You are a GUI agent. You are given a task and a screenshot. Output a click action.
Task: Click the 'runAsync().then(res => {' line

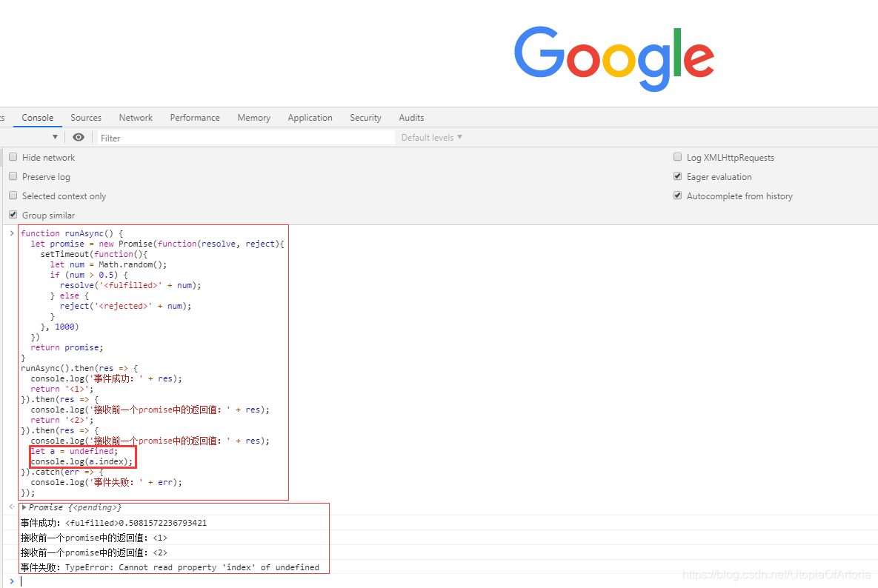[79, 368]
